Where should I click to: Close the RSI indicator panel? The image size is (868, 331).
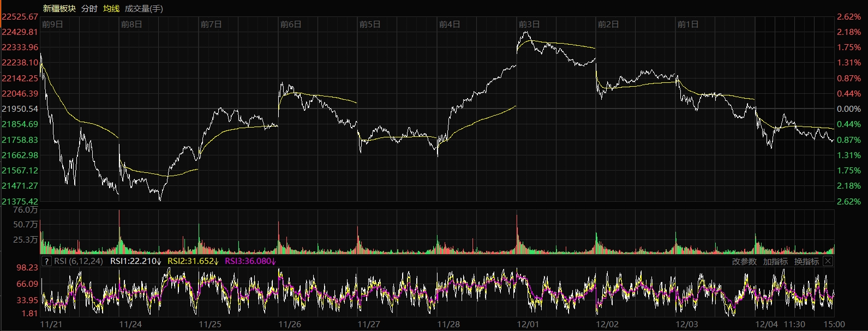[x=828, y=261]
